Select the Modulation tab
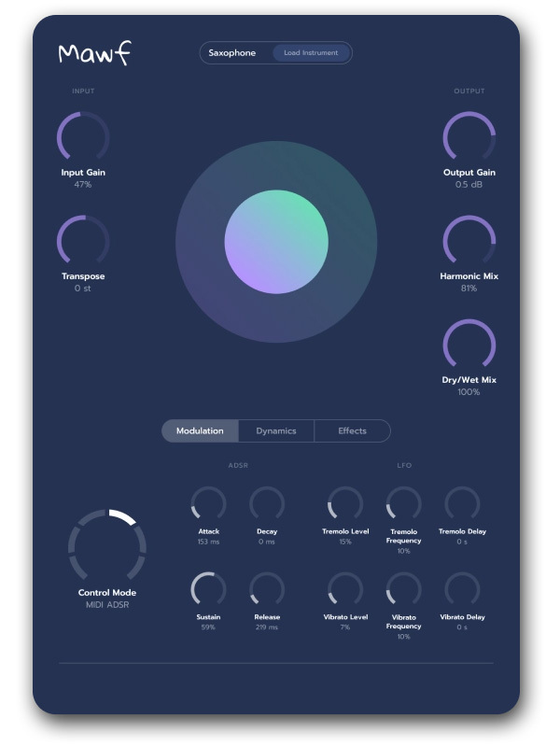 [x=201, y=430]
